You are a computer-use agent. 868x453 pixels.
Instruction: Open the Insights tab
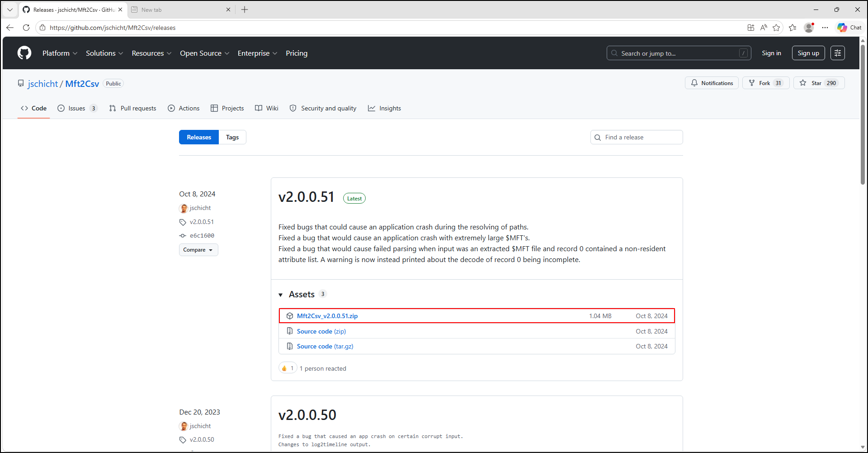coord(384,108)
